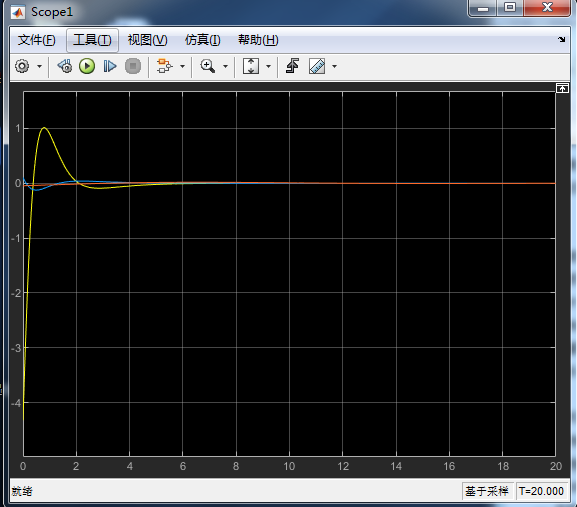This screenshot has height=507, width=577.
Task: Open the zoom tool dropdown arrow
Action: [225, 67]
